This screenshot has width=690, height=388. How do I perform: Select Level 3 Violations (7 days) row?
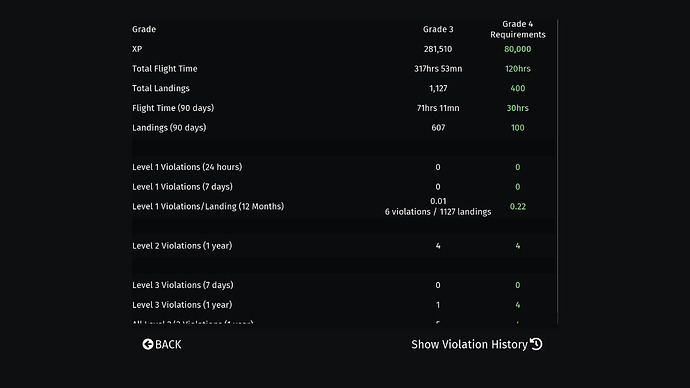[344, 285]
